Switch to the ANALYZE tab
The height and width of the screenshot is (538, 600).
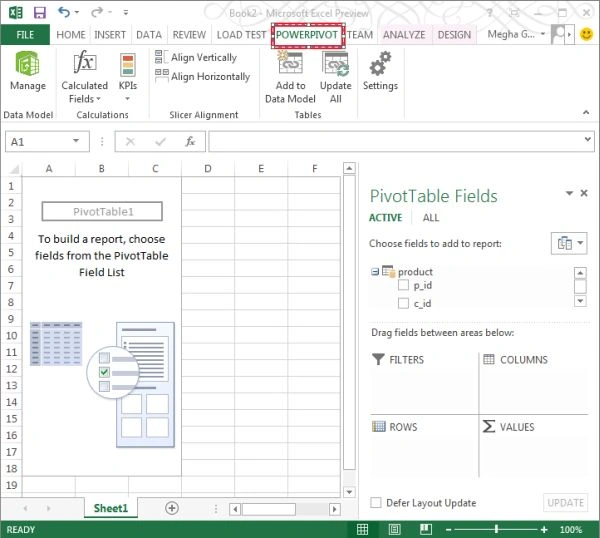pyautogui.click(x=404, y=35)
